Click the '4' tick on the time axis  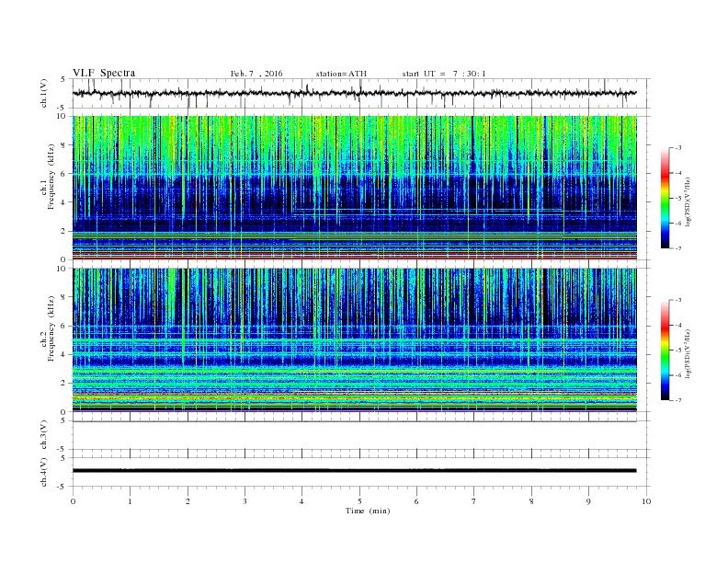tap(301, 501)
